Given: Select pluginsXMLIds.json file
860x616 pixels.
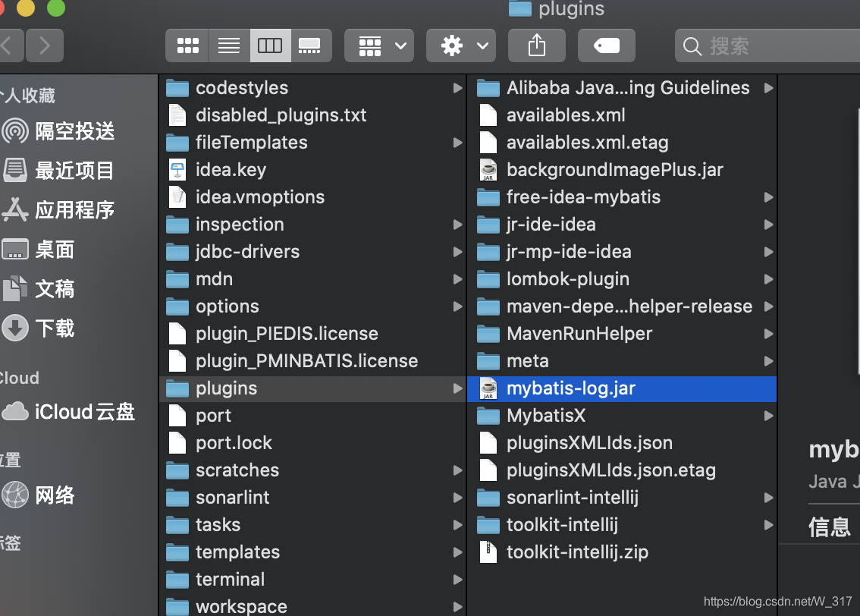Looking at the screenshot, I should [x=622, y=443].
